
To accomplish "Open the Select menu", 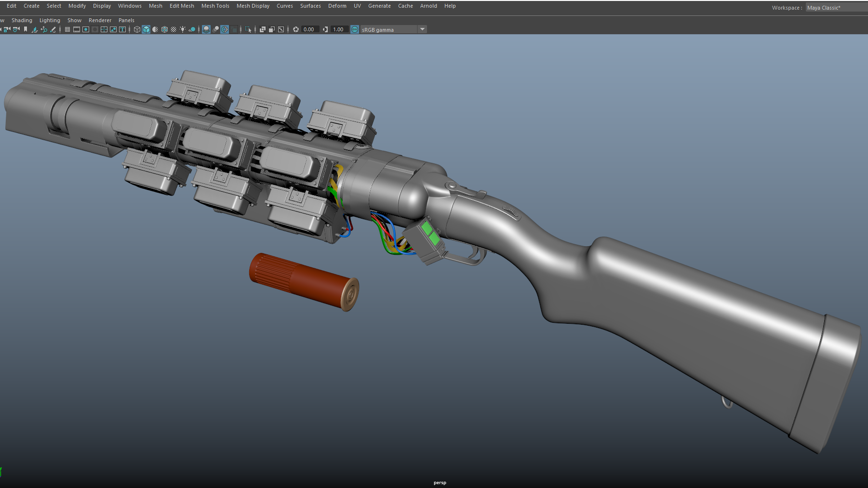I will tap(54, 6).
